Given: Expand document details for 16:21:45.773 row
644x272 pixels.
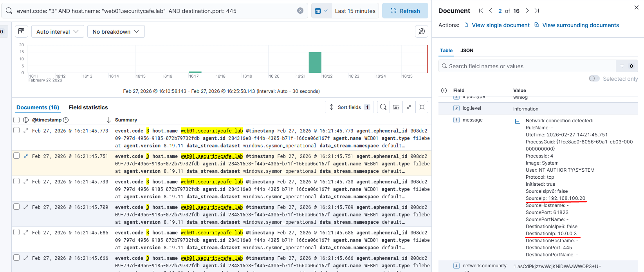Looking at the screenshot, I should [26, 131].
